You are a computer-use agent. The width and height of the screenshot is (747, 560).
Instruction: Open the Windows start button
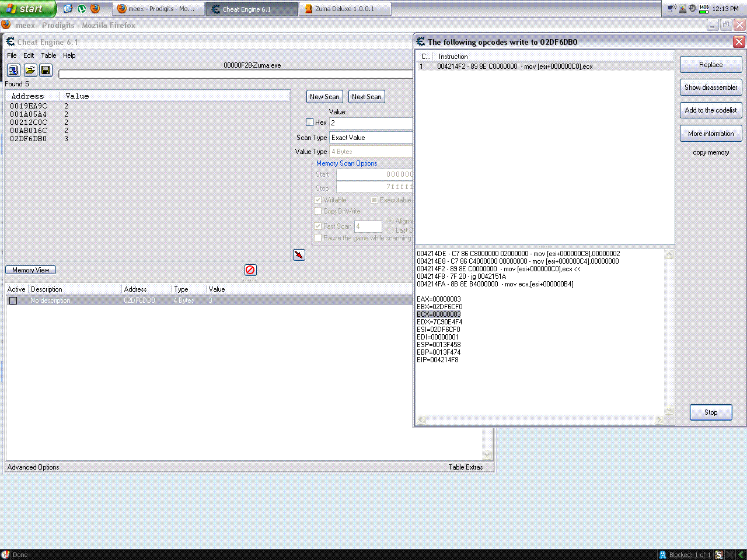tap(27, 9)
